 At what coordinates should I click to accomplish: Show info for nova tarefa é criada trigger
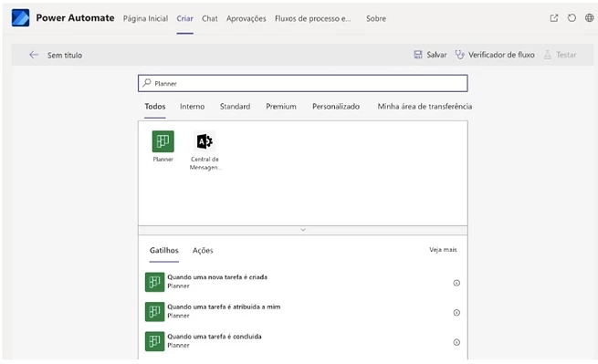[x=456, y=283]
